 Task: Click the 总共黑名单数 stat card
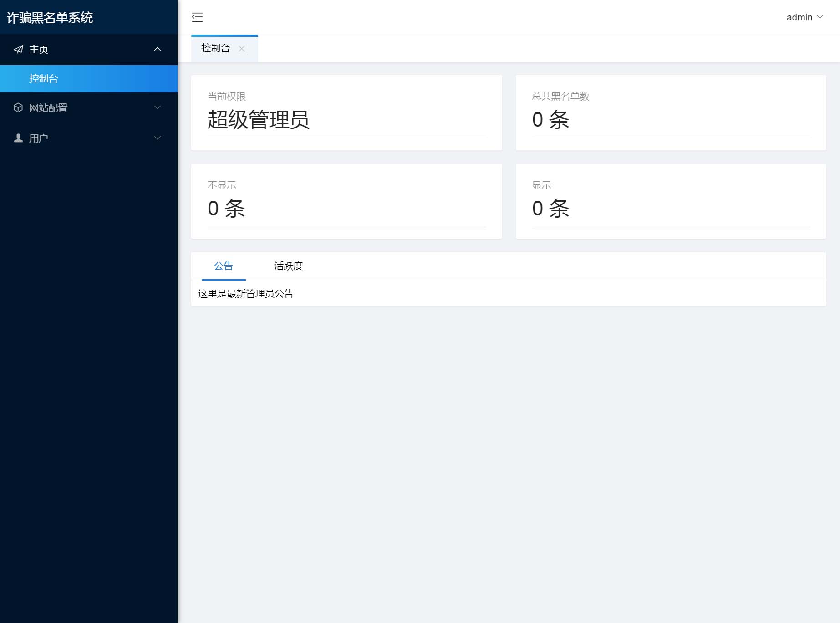(x=671, y=112)
